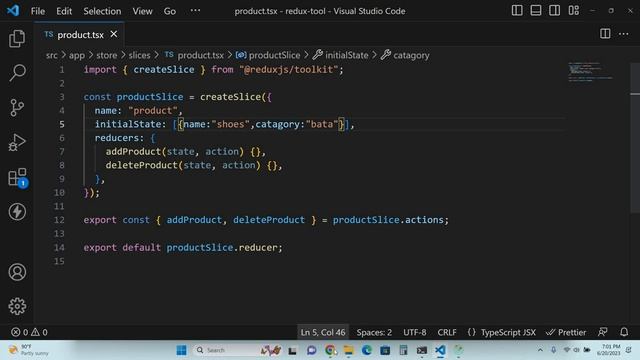640x360 pixels.
Task: Click the CRLF end-of-line status item
Action: [447, 332]
